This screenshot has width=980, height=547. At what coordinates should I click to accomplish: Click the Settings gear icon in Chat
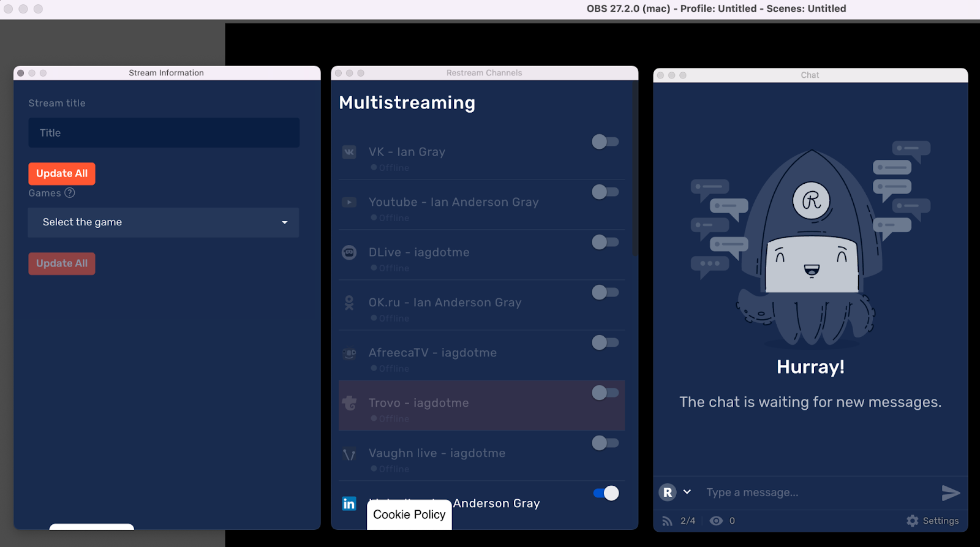click(913, 521)
